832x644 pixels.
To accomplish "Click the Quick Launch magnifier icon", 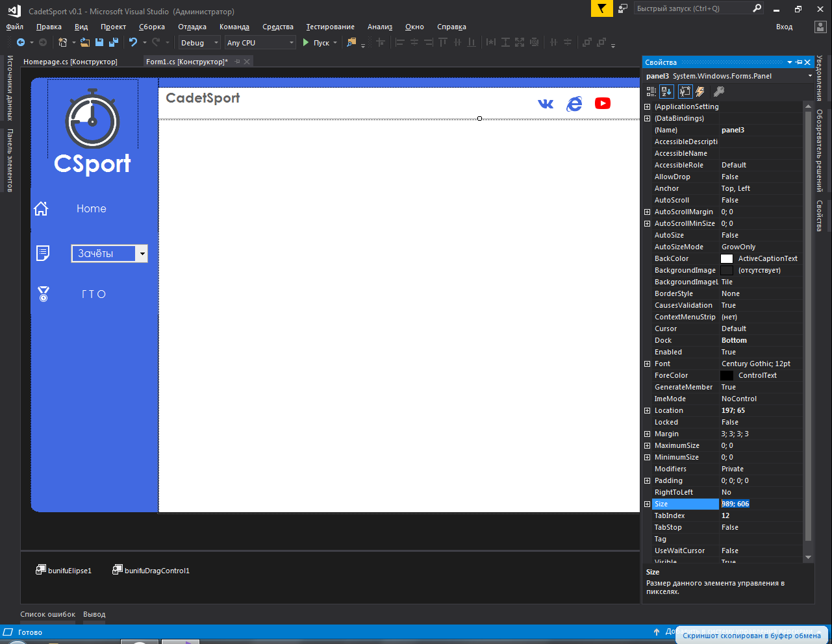I will [x=757, y=8].
